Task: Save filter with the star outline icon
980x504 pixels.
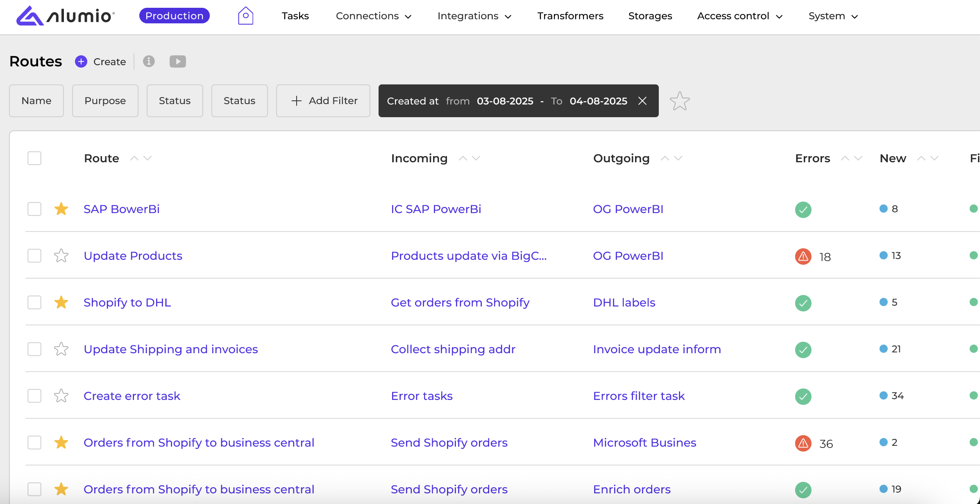Action: point(680,101)
